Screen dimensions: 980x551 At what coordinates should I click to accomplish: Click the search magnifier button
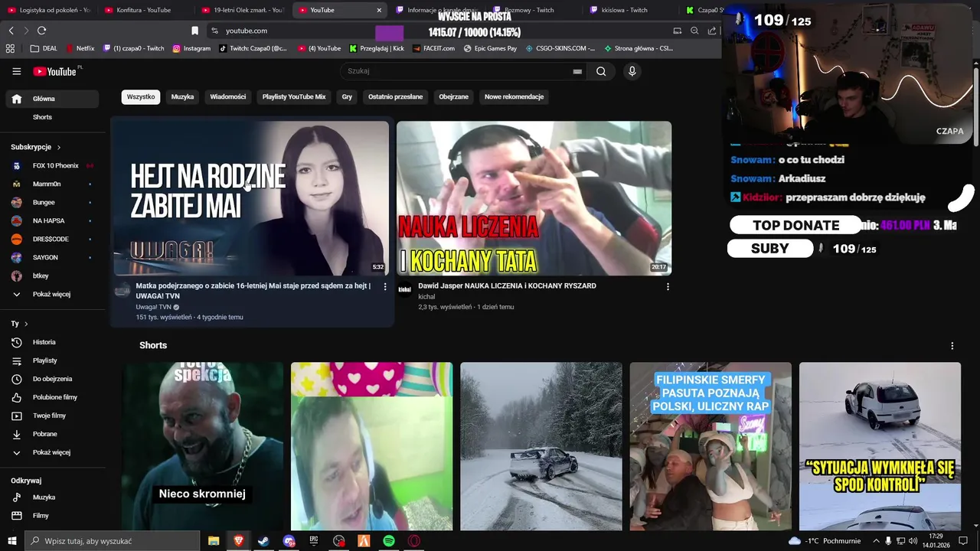601,71
